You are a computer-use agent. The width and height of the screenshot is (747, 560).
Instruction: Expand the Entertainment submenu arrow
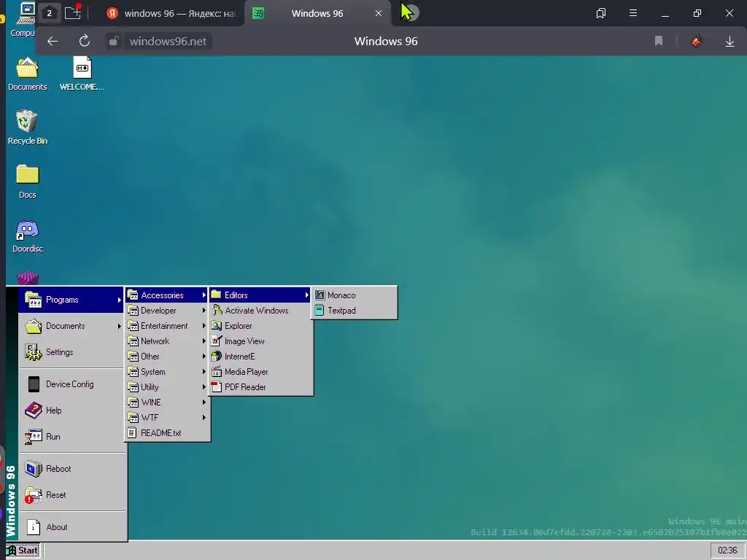pos(204,326)
